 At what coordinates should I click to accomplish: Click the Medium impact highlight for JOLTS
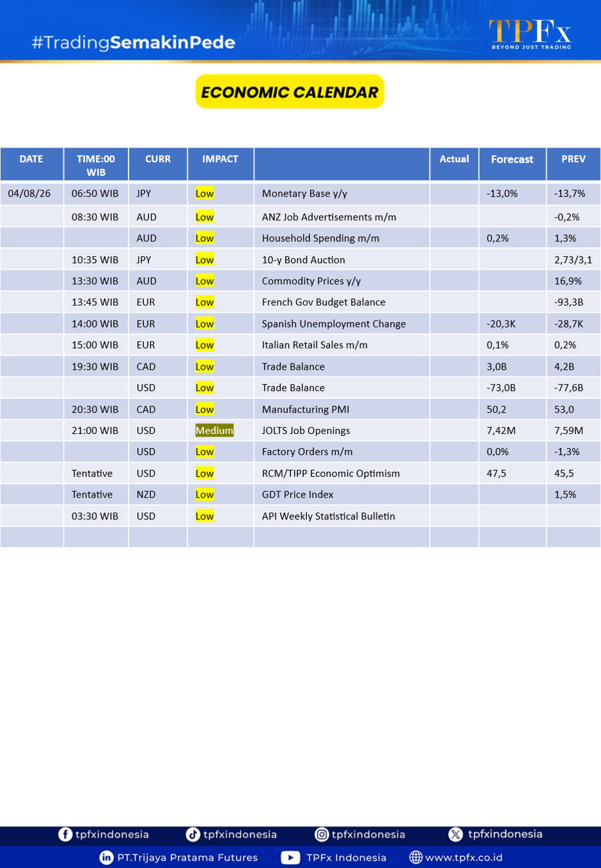pyautogui.click(x=214, y=430)
